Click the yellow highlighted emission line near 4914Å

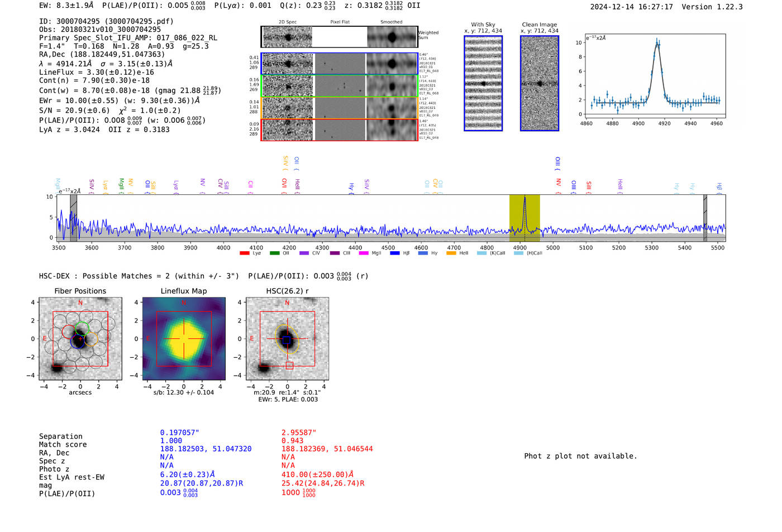(524, 218)
